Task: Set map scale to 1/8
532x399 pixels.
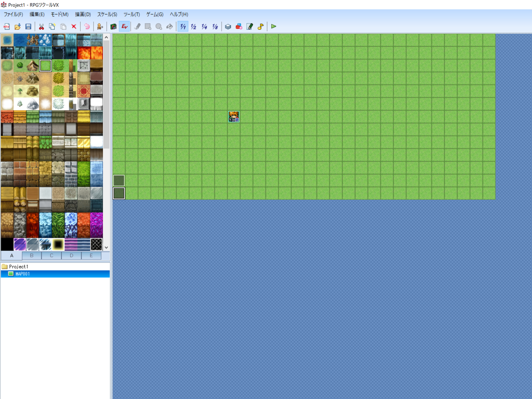Action: coord(215,27)
